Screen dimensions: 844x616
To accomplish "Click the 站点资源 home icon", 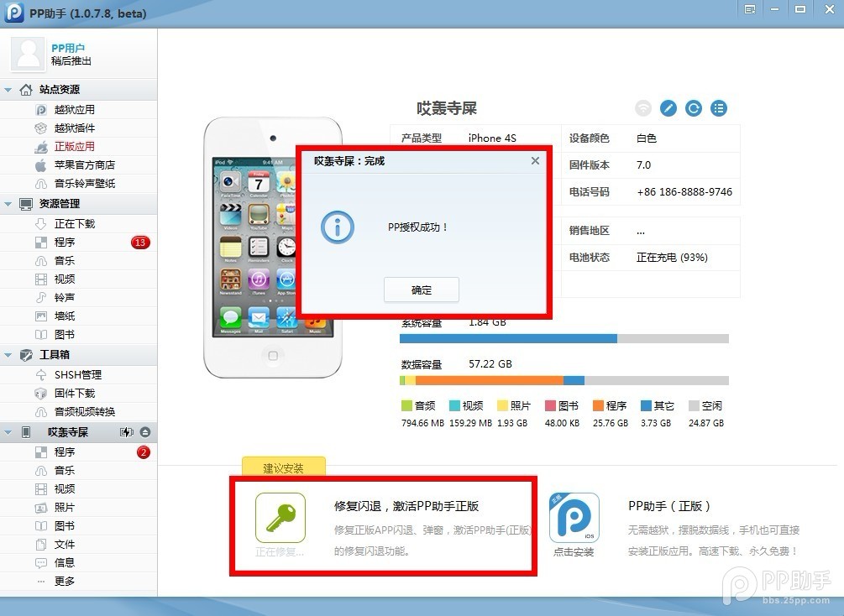I will tap(26, 89).
